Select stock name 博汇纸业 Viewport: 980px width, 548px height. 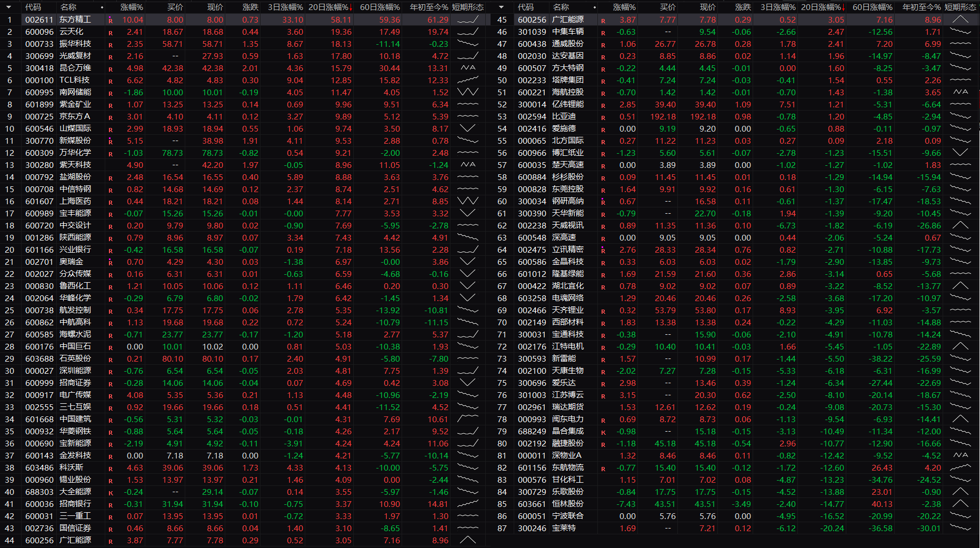[x=568, y=153]
